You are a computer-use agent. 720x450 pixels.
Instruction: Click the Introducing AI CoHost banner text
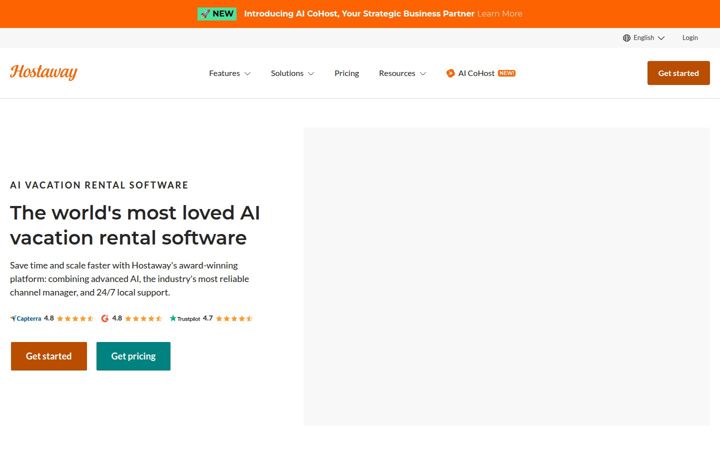(359, 14)
